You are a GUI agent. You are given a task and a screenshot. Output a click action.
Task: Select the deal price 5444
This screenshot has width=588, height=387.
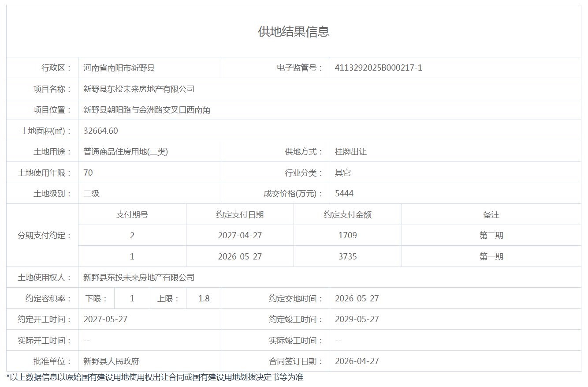tap(344, 194)
